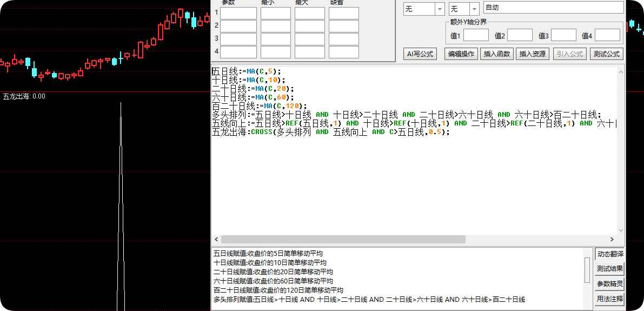
Task: Click the 最小 field in row 4
Action: click(276, 52)
